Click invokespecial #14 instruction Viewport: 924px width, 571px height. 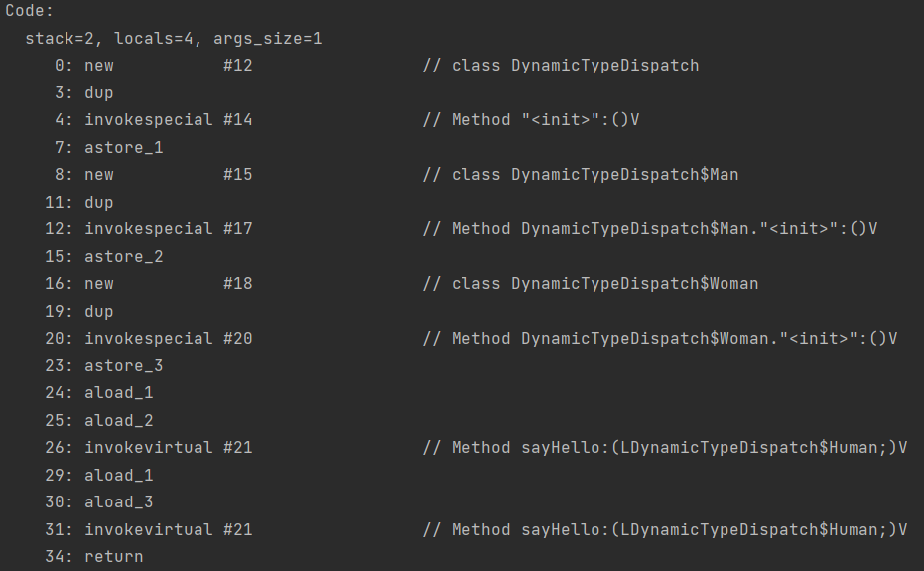point(168,120)
